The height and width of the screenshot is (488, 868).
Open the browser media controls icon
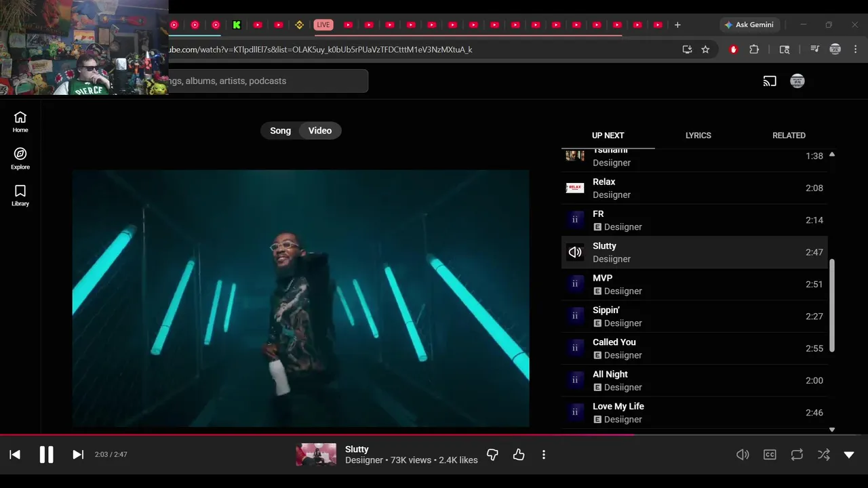coord(814,49)
